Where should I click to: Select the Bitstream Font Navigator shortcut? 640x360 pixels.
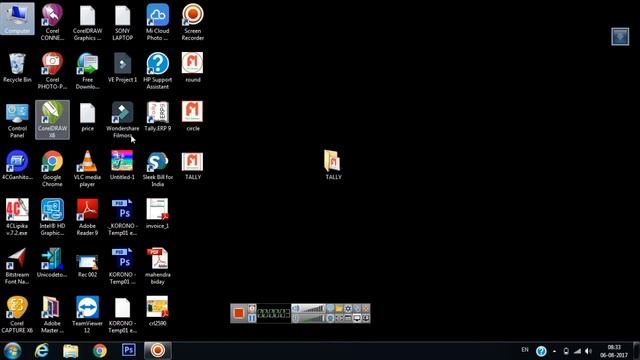coord(17,266)
